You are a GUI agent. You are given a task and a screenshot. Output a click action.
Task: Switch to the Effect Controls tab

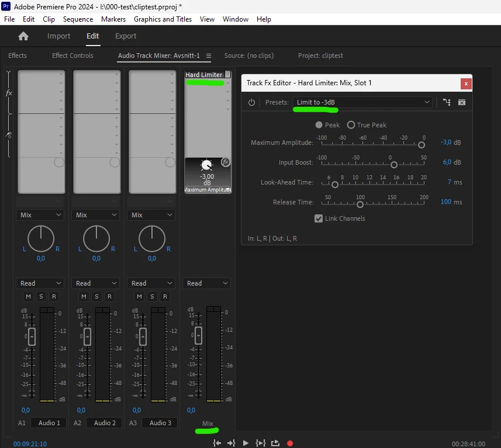click(x=72, y=55)
